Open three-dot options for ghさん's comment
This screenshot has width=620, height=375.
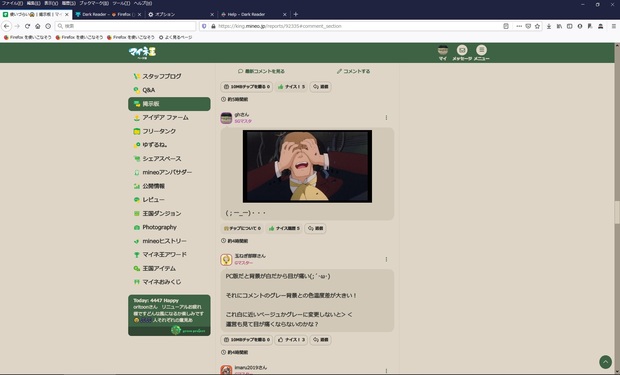click(x=386, y=117)
